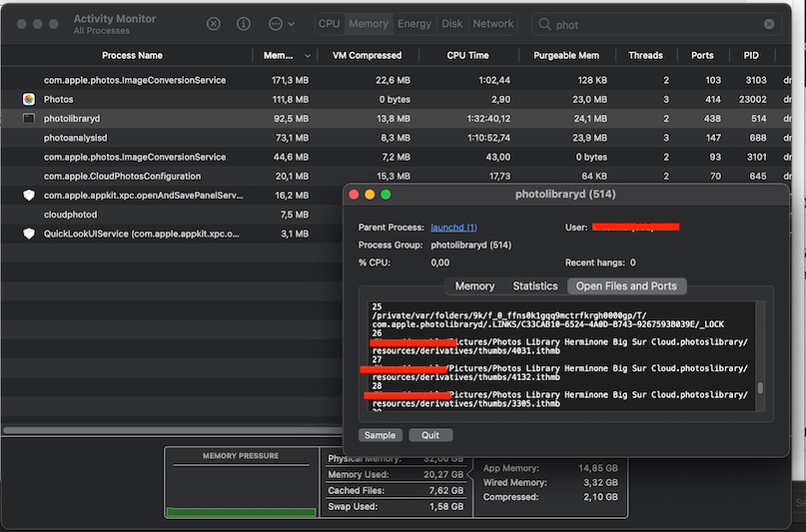Show the Statistics tab in inspector
This screenshot has width=806, height=532.
[535, 286]
